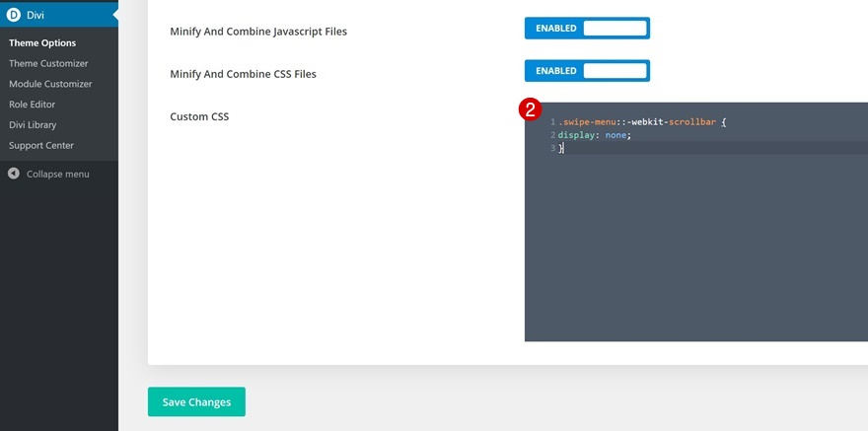Click the Save Changes button
Screen dimensions: 868x431
coord(196,402)
